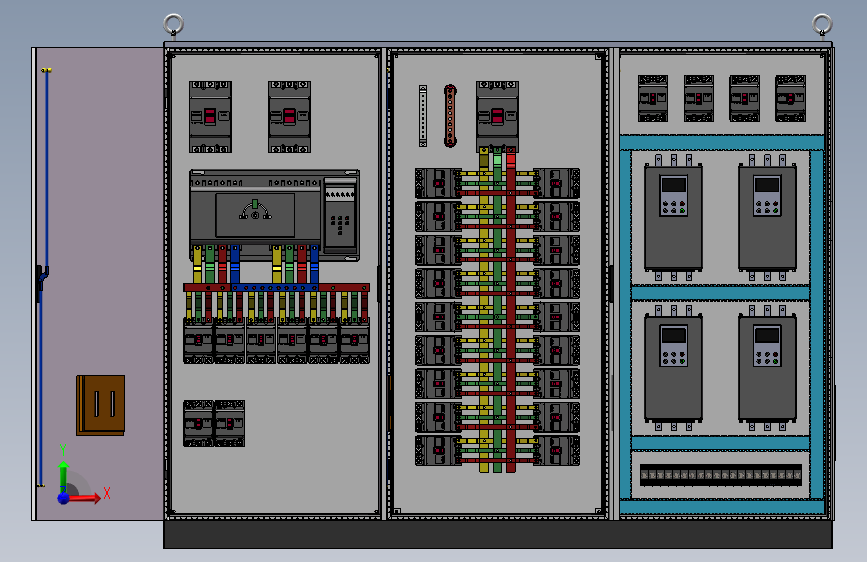Select the fourth small breaker atop the right panel
867x562 pixels.
click(790, 98)
